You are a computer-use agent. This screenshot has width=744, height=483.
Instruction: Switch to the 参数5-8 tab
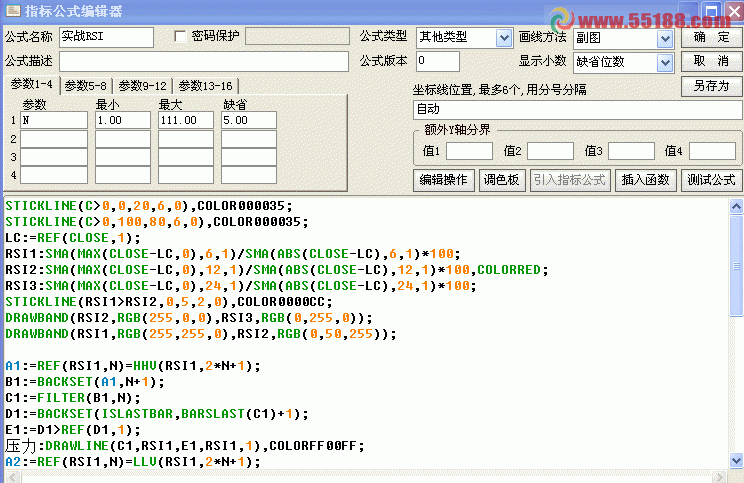coord(86,86)
